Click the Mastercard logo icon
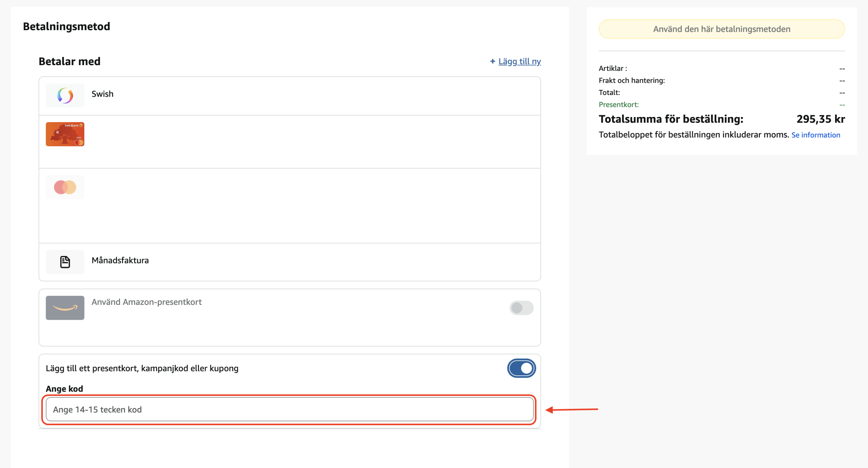The image size is (868, 468). [x=65, y=187]
